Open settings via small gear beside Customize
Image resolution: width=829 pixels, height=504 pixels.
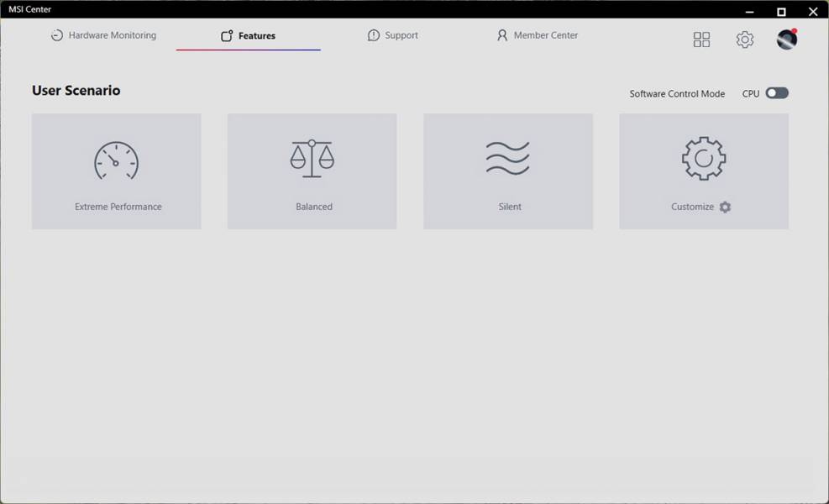(x=726, y=207)
